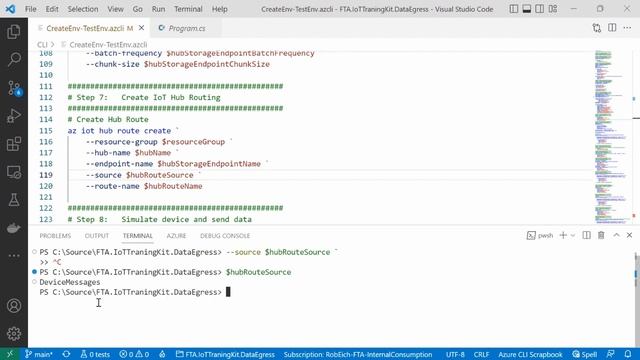Screen dimensions: 640x360
Task: Open Run and Debug view
Action: (14, 116)
